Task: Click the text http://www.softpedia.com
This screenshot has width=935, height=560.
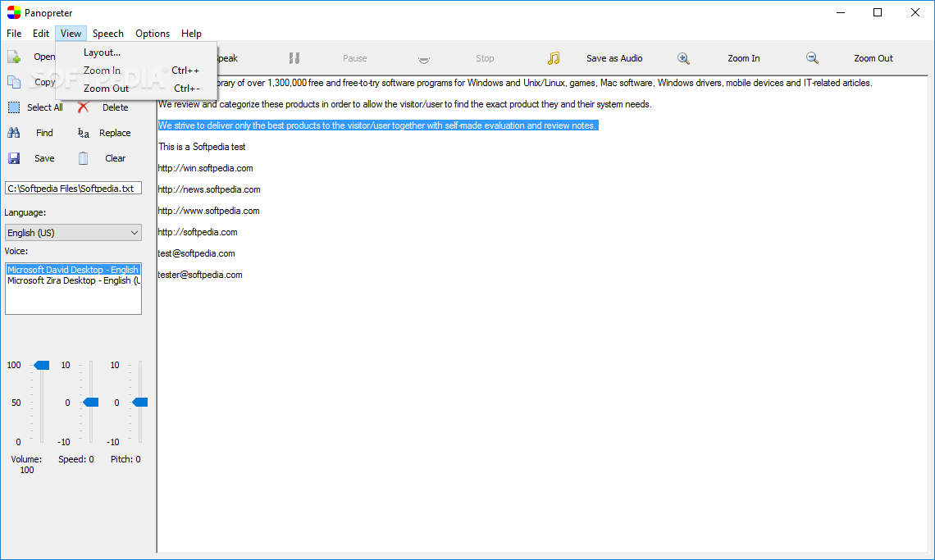Action: 208,211
